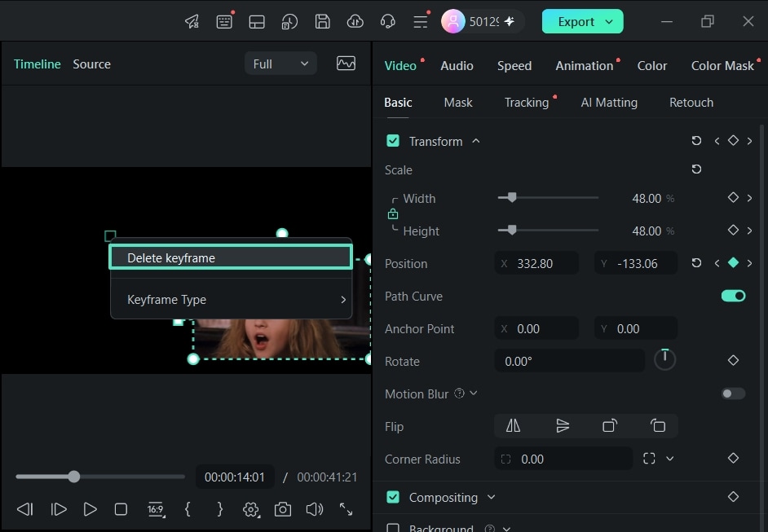This screenshot has height=532, width=768.
Task: Click the AI credits sparkle icon
Action: pos(510,21)
